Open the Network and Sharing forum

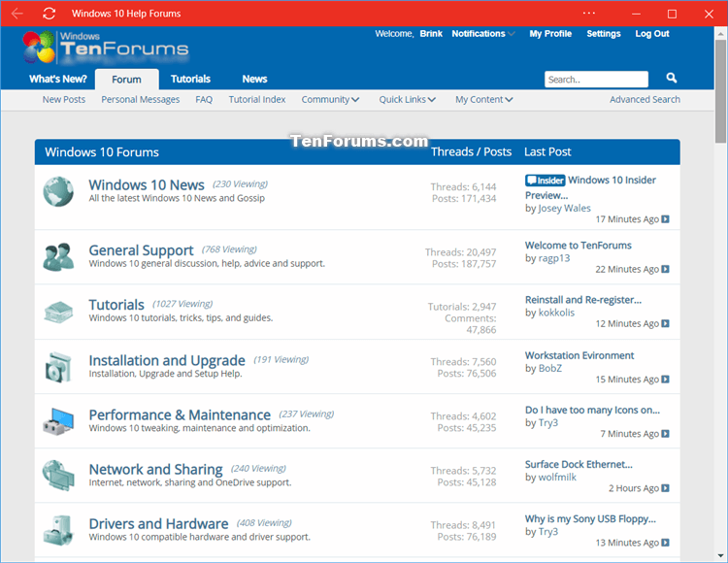[155, 469]
